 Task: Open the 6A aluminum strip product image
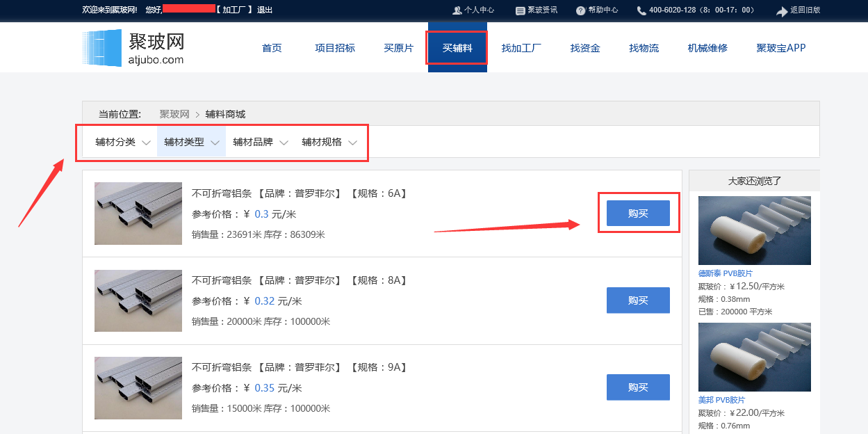138,214
